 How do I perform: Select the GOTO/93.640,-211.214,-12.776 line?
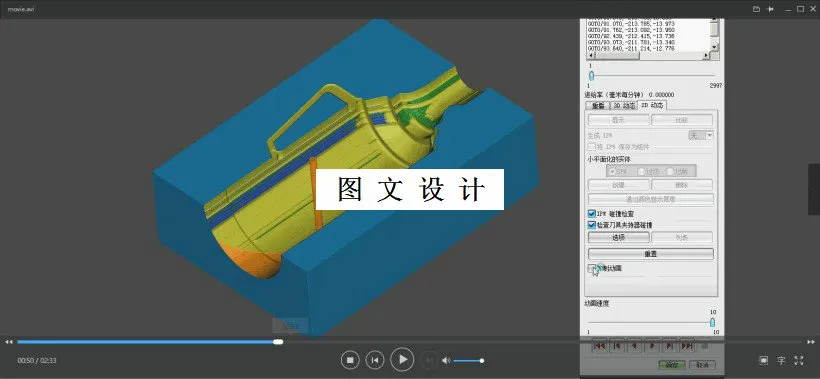631,49
